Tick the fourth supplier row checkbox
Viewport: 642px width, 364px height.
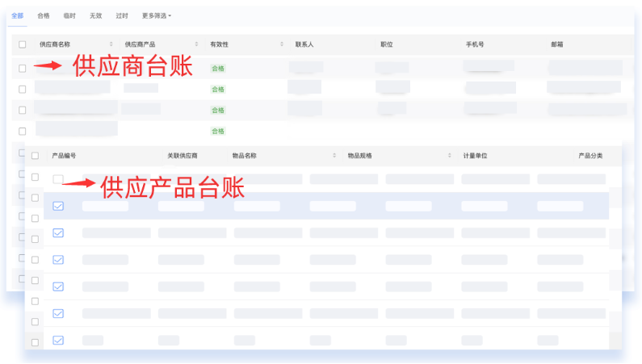tap(23, 132)
